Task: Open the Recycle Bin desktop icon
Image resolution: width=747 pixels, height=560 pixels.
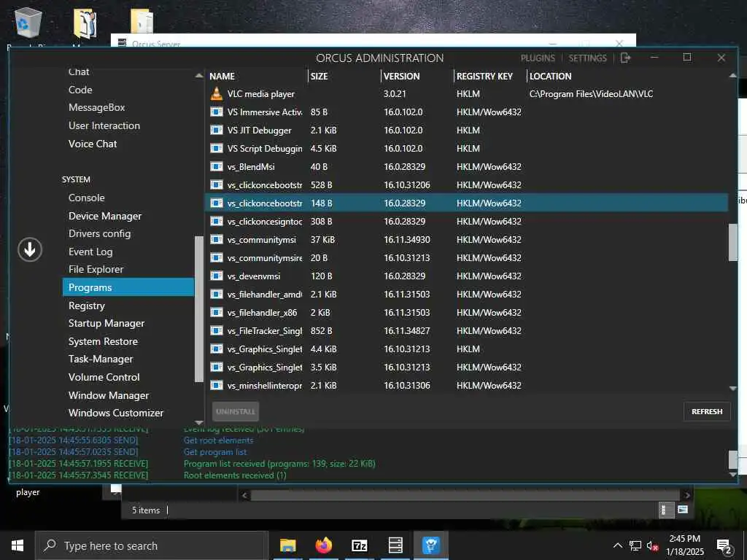Action: pyautogui.click(x=28, y=23)
